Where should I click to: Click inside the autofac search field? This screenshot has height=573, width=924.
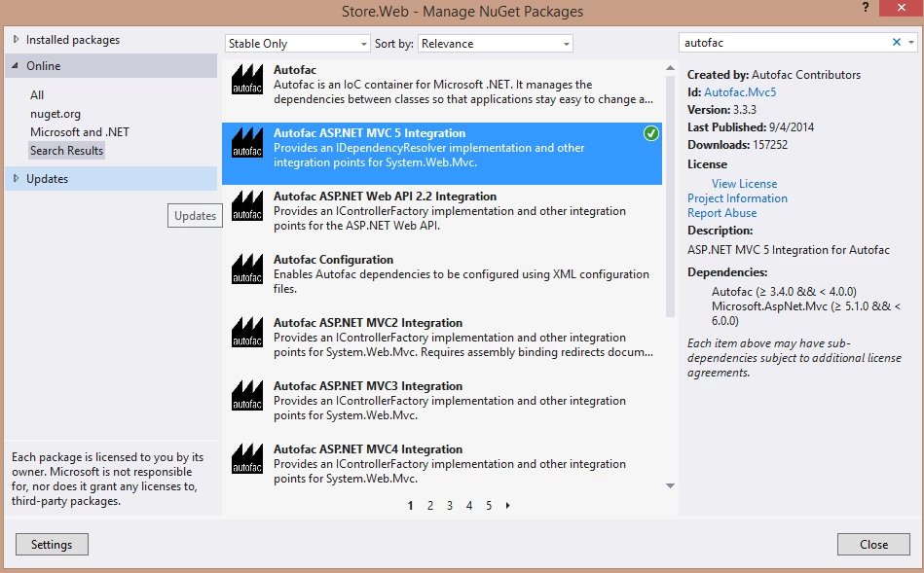click(784, 43)
